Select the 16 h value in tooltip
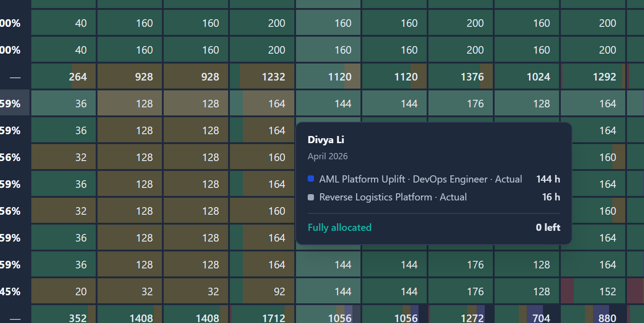 551,197
